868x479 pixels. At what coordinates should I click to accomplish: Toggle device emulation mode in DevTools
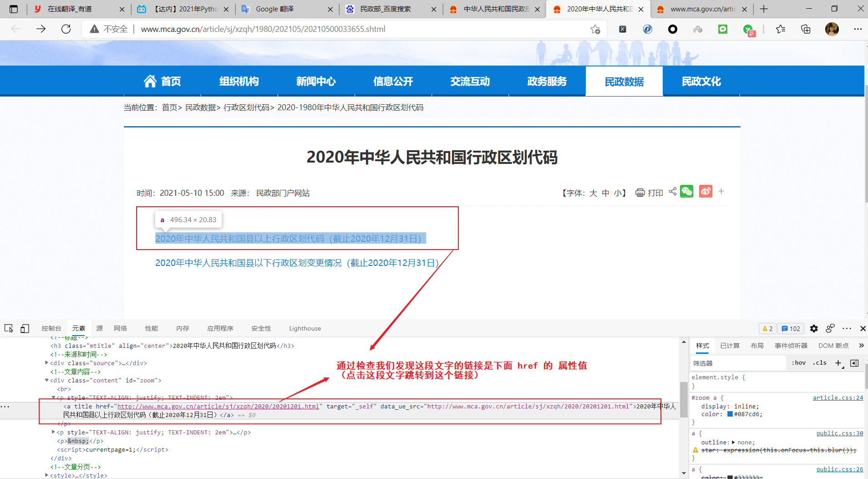coord(25,328)
